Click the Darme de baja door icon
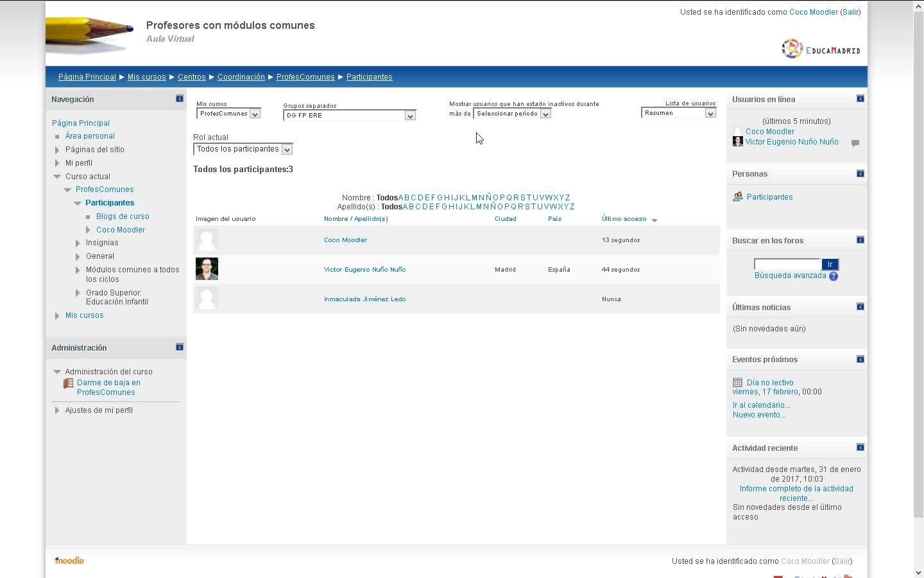Screen dimensions: 924x578 69,383
